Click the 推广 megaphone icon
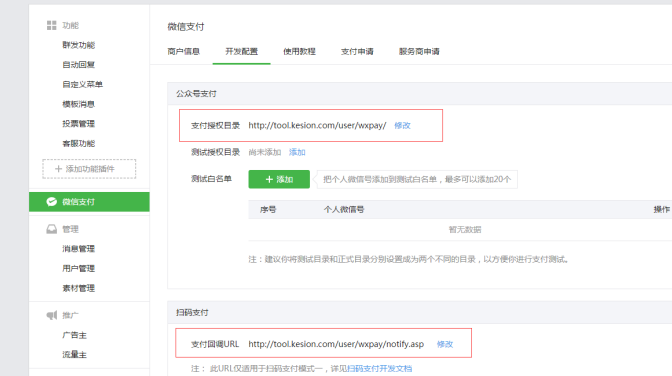 (51, 315)
